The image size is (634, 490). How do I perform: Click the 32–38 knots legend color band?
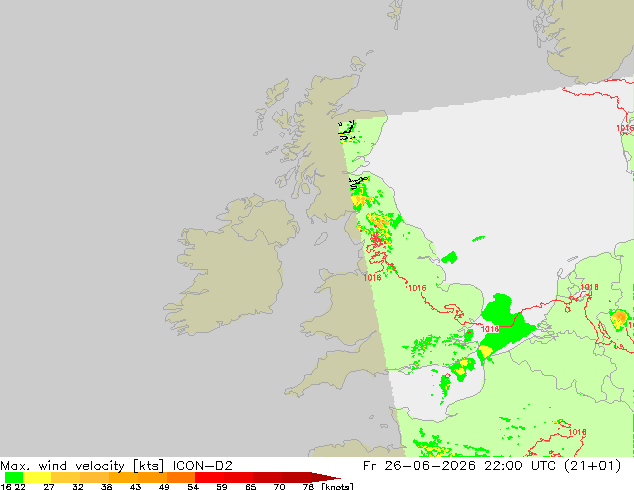tap(94, 477)
